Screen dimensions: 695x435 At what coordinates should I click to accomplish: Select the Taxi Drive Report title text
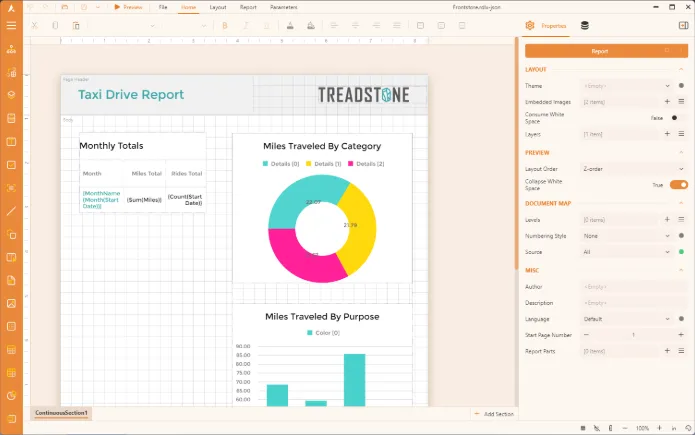point(131,94)
